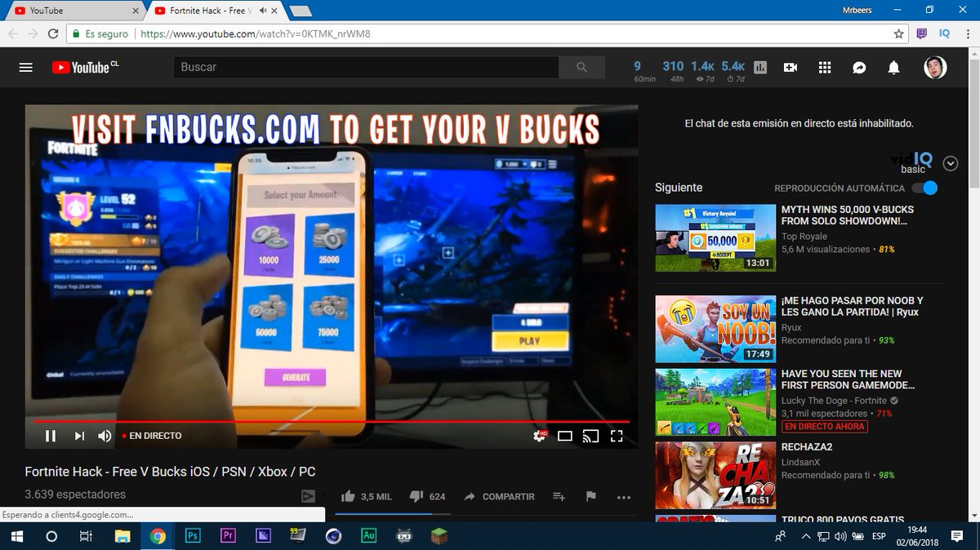Close the Fortnite Hack tab
This screenshot has height=550, width=980.
pyautogui.click(x=274, y=11)
